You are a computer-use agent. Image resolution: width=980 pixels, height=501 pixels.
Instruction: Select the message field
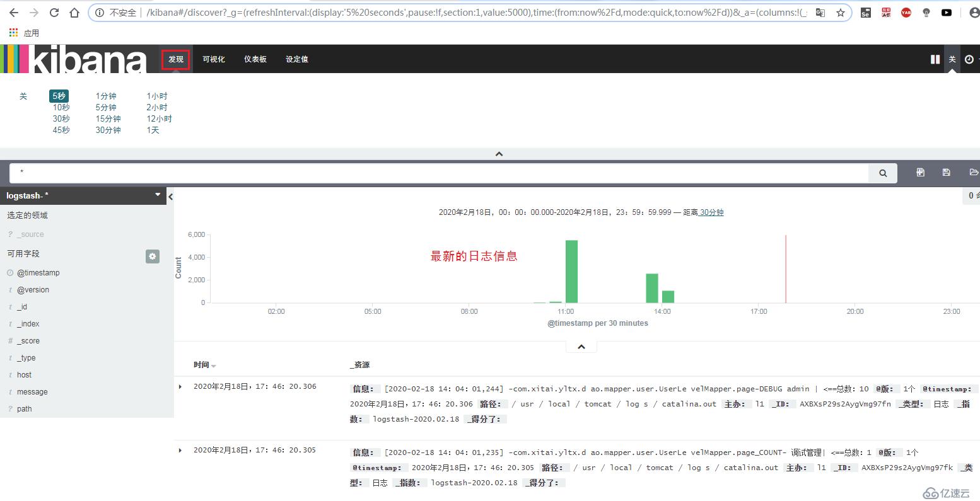(x=32, y=392)
